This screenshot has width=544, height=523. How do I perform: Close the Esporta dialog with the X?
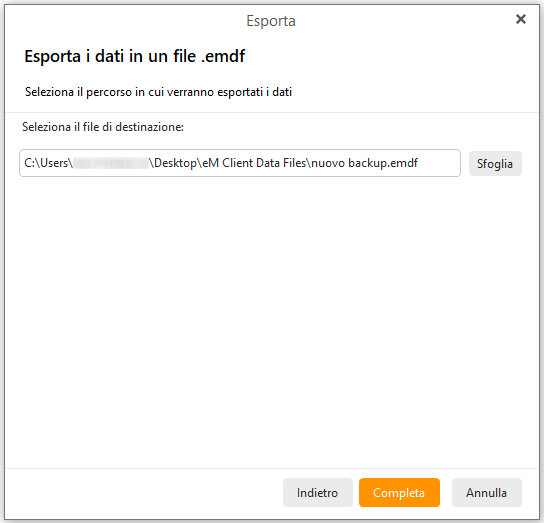(521, 19)
